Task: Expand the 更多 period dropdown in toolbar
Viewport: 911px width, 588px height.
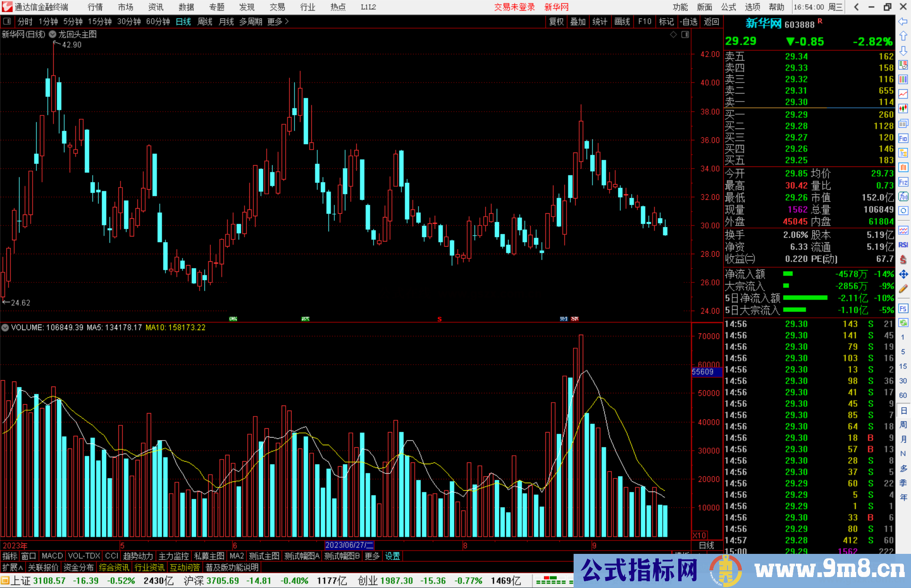Action: (x=278, y=21)
